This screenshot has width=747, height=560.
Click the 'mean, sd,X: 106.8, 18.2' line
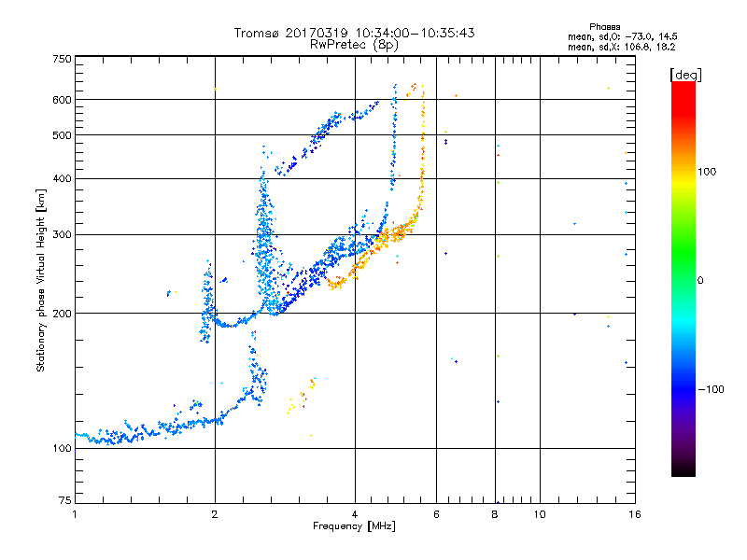click(621, 47)
